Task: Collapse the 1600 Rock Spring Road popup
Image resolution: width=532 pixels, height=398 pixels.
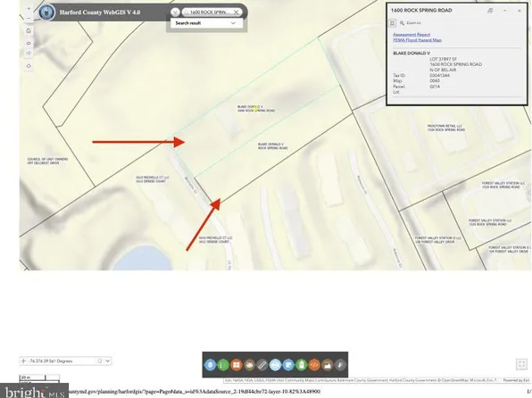Action: (x=505, y=11)
